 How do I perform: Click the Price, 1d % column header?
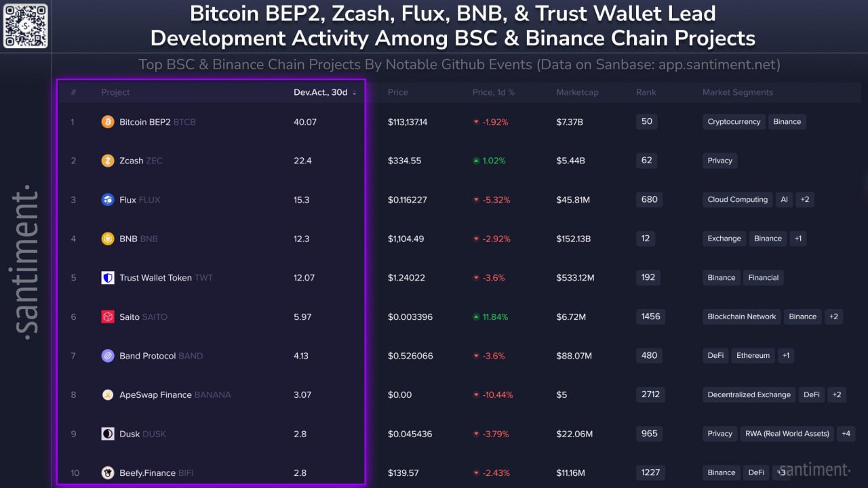pos(493,92)
